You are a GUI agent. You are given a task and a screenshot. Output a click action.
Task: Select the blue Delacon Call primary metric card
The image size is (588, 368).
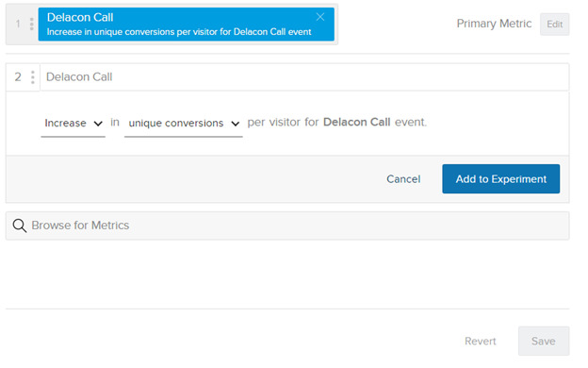click(x=186, y=24)
